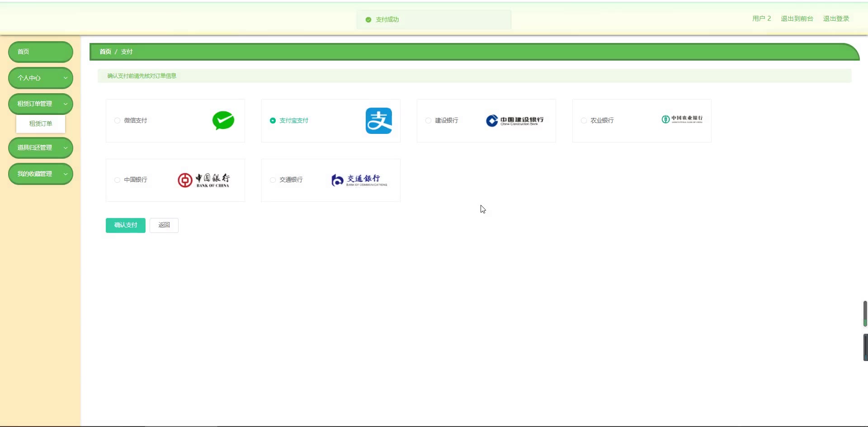Click the 建设银行 label text
The image size is (868, 427).
click(447, 120)
